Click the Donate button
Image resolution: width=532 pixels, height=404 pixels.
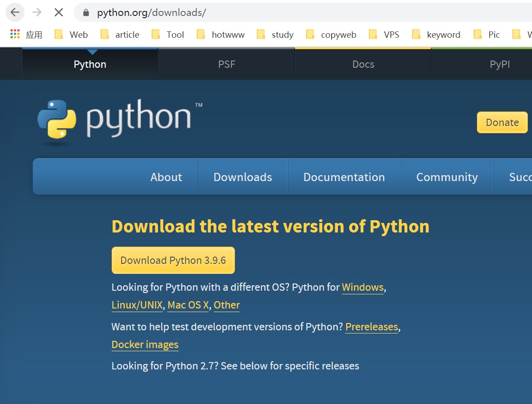(502, 122)
